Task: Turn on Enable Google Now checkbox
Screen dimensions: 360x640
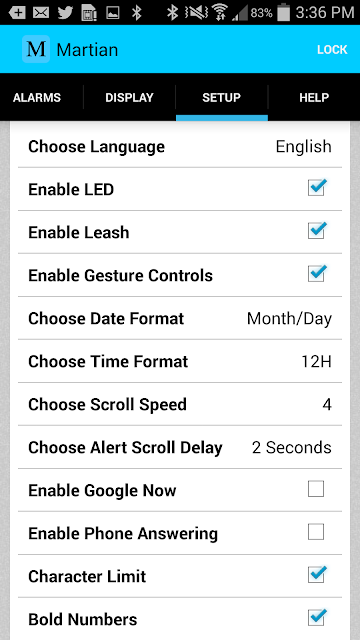Action: 316,489
